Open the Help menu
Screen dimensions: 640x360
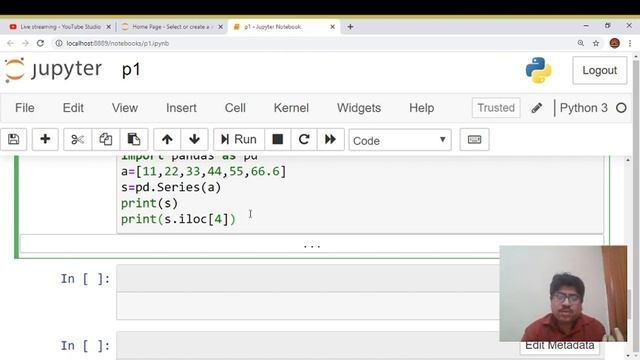pyautogui.click(x=421, y=108)
